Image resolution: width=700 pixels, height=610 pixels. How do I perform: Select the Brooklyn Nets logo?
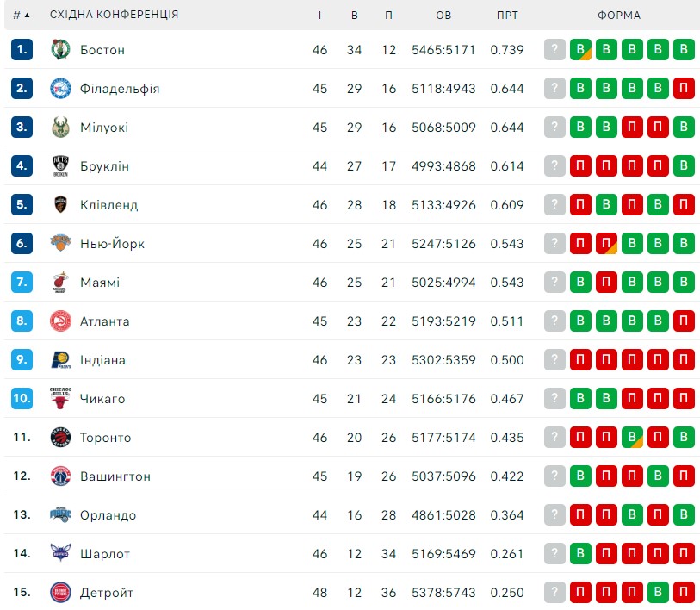(60, 165)
